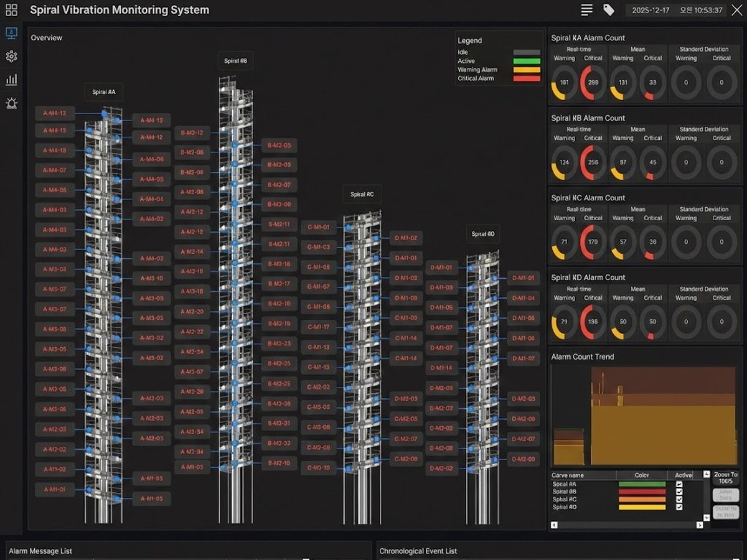
Task: Select sensor label C-M1-17
Action: pos(319,327)
